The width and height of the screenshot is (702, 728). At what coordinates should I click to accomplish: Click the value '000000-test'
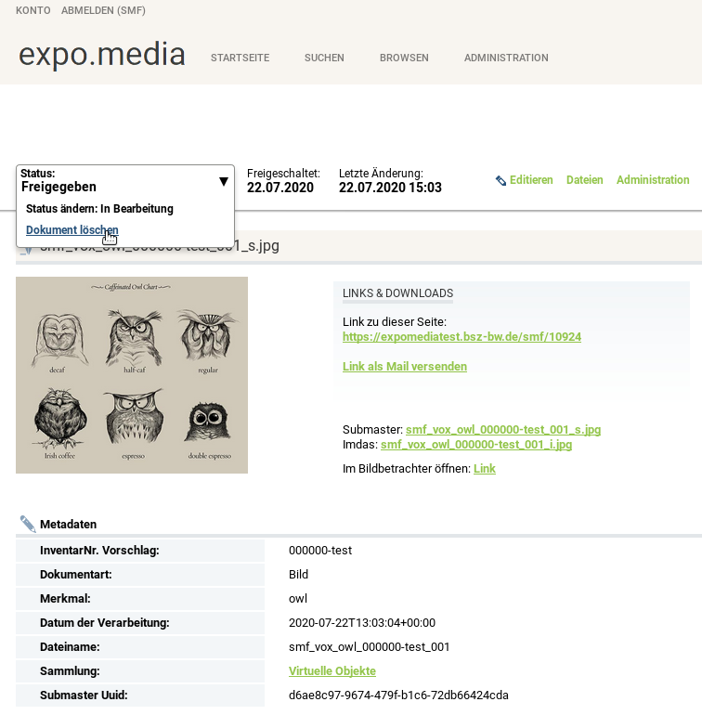tap(320, 550)
